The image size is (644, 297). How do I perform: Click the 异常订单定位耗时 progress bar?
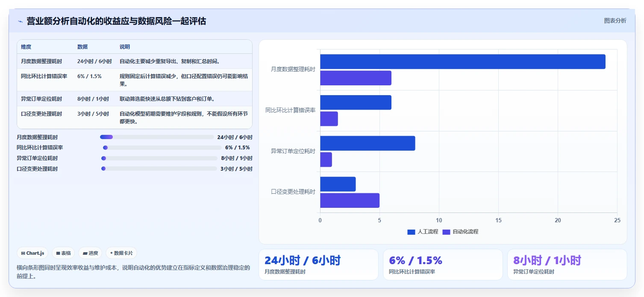159,158
